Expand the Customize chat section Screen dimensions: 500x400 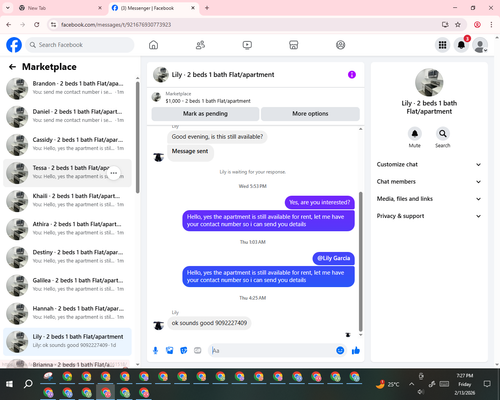click(x=429, y=164)
